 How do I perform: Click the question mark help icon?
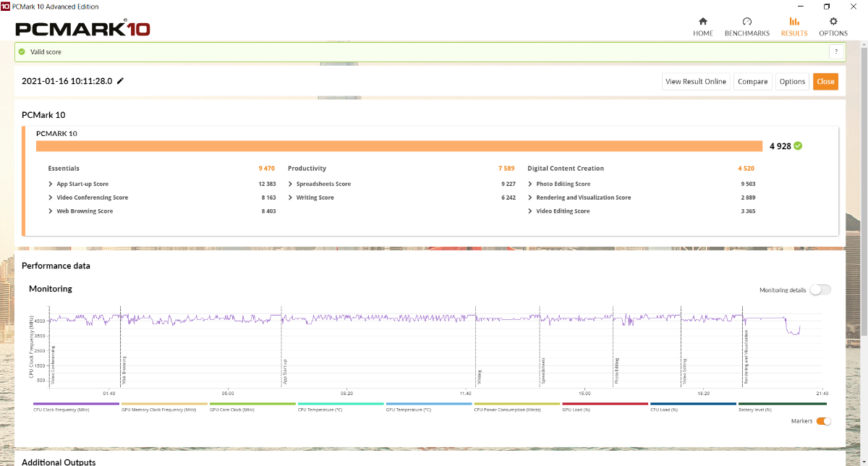coord(835,52)
